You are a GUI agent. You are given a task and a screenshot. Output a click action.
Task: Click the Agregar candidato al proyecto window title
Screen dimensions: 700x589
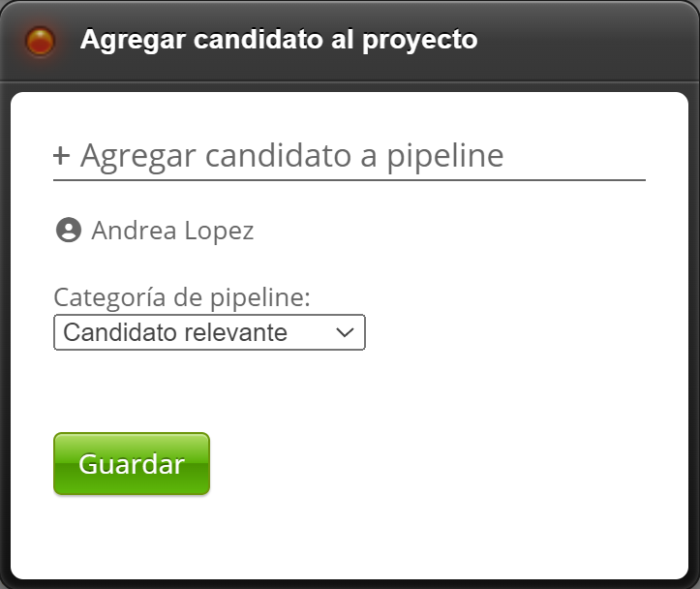[x=279, y=41]
